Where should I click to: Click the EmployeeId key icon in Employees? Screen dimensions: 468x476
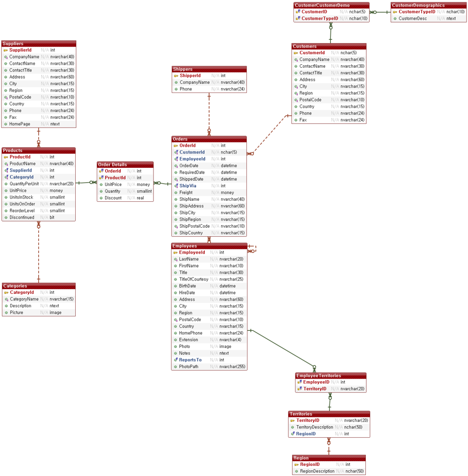(175, 252)
